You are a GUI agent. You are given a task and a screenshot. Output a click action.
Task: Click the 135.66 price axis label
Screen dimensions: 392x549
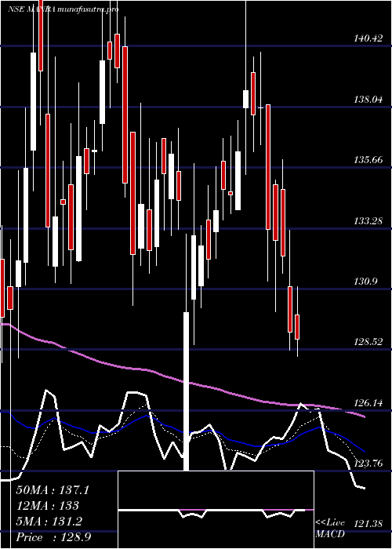coord(368,160)
